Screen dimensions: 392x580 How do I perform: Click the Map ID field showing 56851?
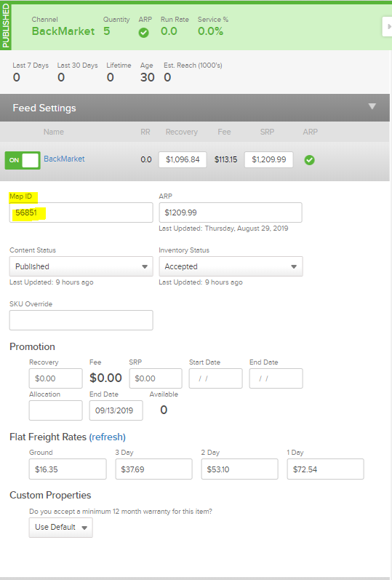81,212
